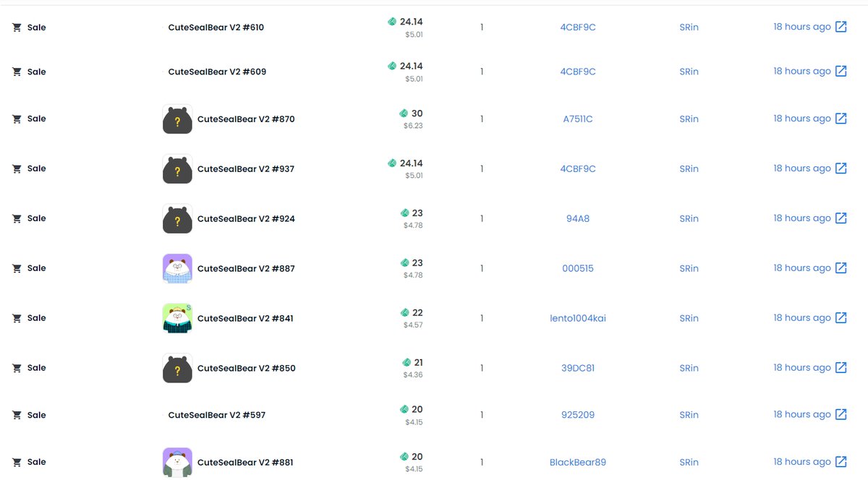Image resolution: width=868 pixels, height=480 pixels.
Task: View seller lento1004kai profile
Action: tap(578, 318)
